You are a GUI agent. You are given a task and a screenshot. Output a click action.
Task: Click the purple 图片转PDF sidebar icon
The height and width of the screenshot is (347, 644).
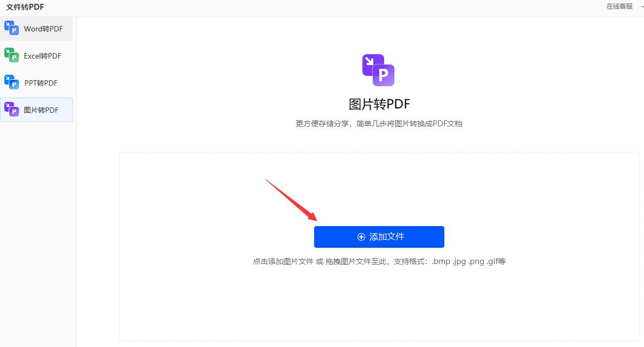[12, 110]
